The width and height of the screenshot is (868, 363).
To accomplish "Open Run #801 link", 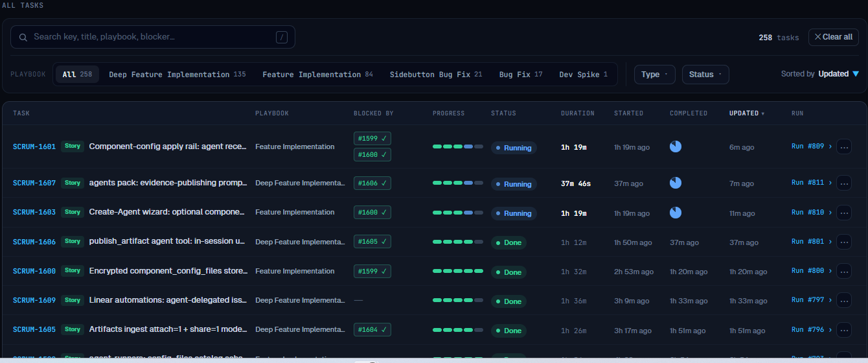I will tap(812, 241).
